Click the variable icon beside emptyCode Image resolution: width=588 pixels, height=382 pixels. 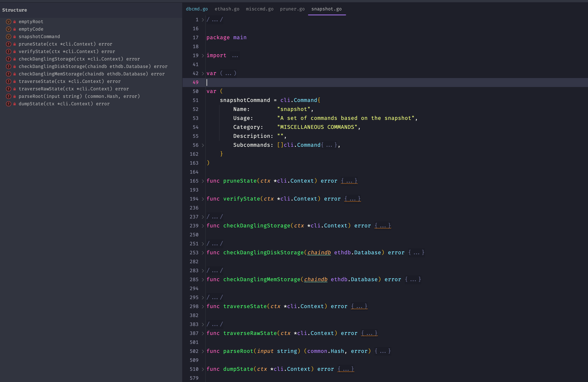pos(8,29)
